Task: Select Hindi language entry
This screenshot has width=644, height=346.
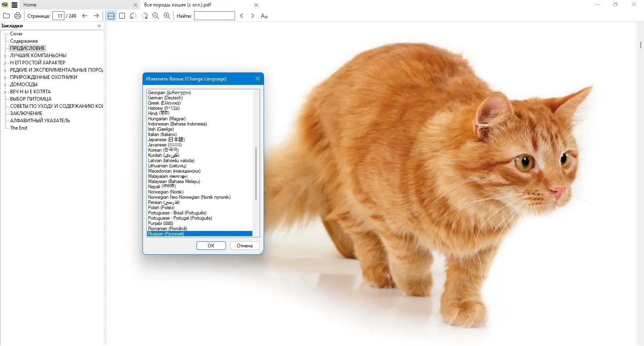Action: [x=159, y=113]
